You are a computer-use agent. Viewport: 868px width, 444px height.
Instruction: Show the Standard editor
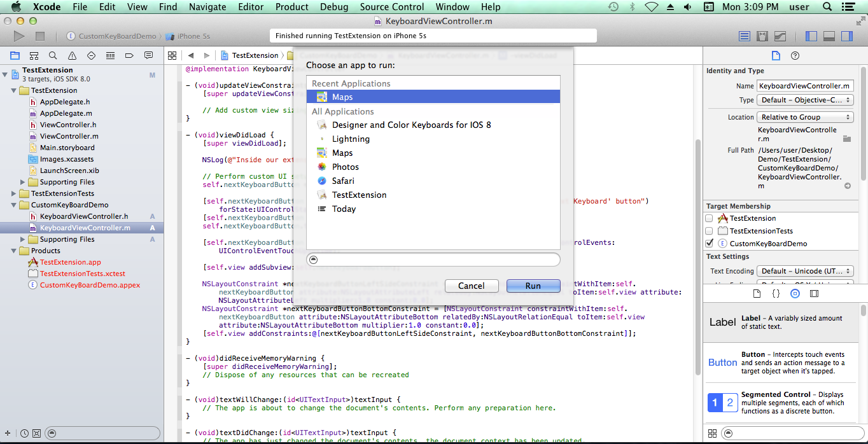pos(744,36)
